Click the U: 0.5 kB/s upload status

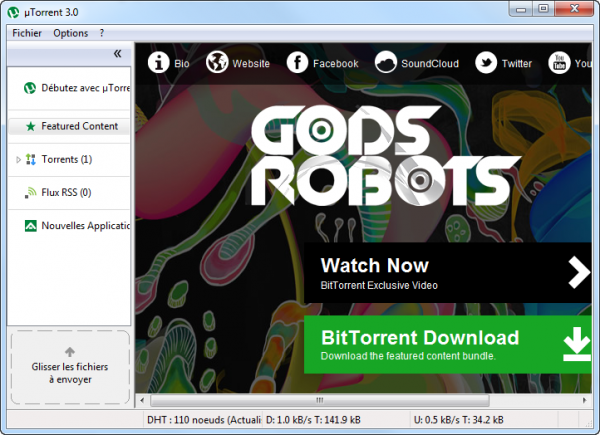click(458, 420)
